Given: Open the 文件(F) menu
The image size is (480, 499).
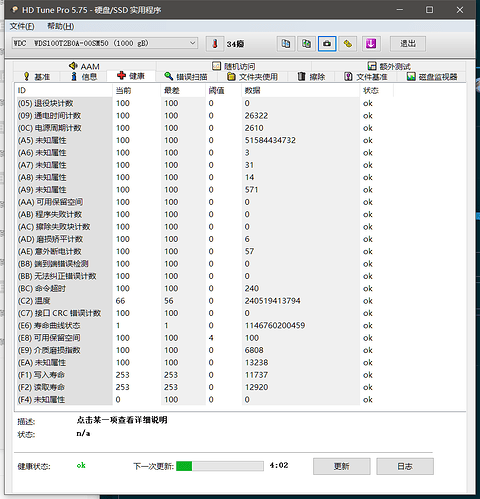Looking at the screenshot, I should [x=22, y=26].
